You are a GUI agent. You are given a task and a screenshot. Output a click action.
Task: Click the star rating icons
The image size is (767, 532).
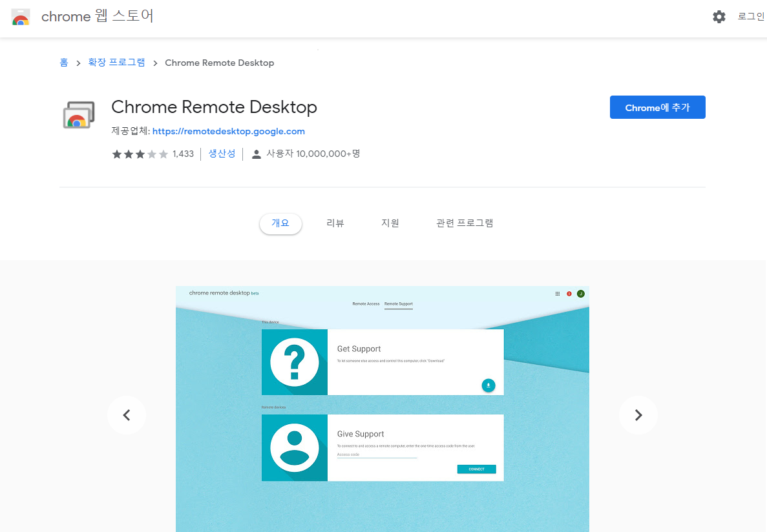click(140, 154)
